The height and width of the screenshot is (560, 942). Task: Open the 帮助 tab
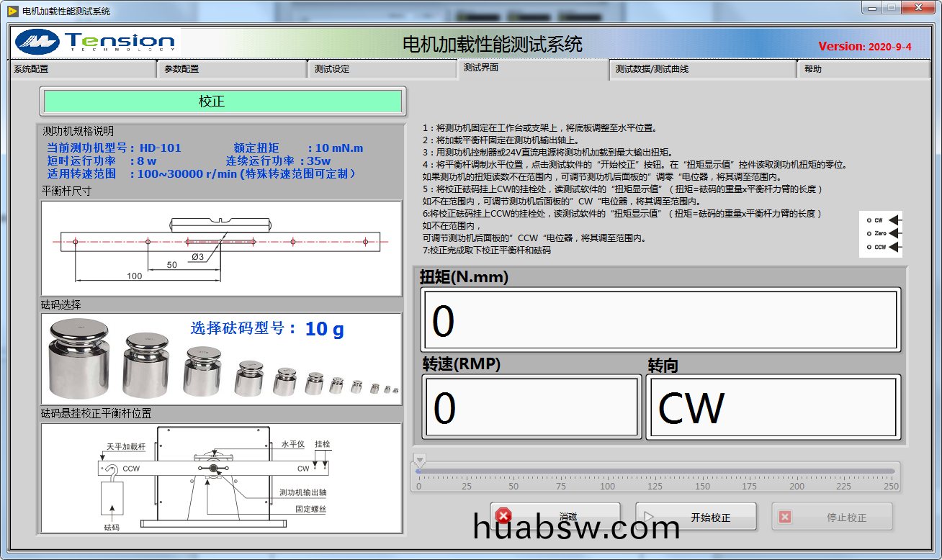tap(863, 69)
